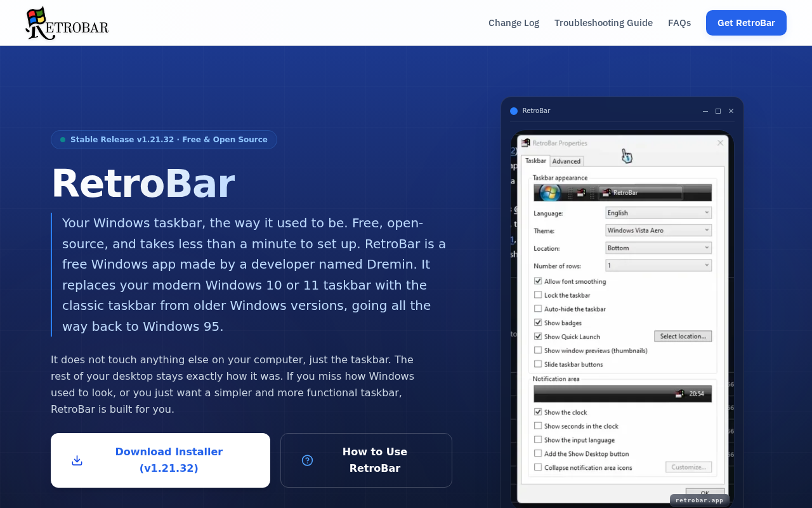The height and width of the screenshot is (508, 812).
Task: Click the Get RetroBar button
Action: [x=746, y=23]
